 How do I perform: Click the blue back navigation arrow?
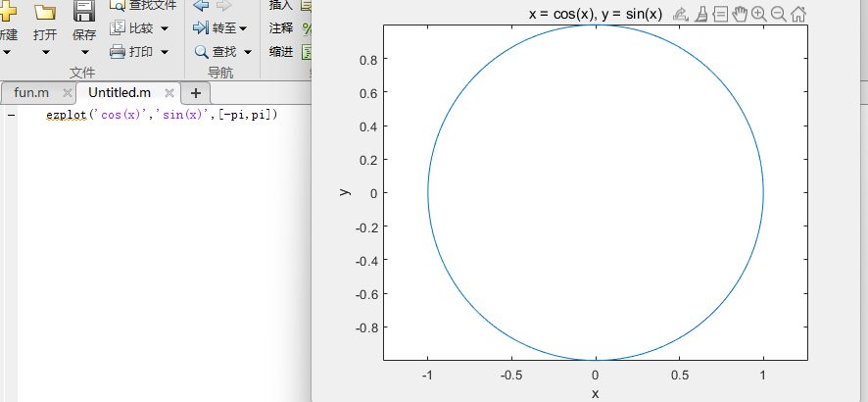(x=201, y=6)
